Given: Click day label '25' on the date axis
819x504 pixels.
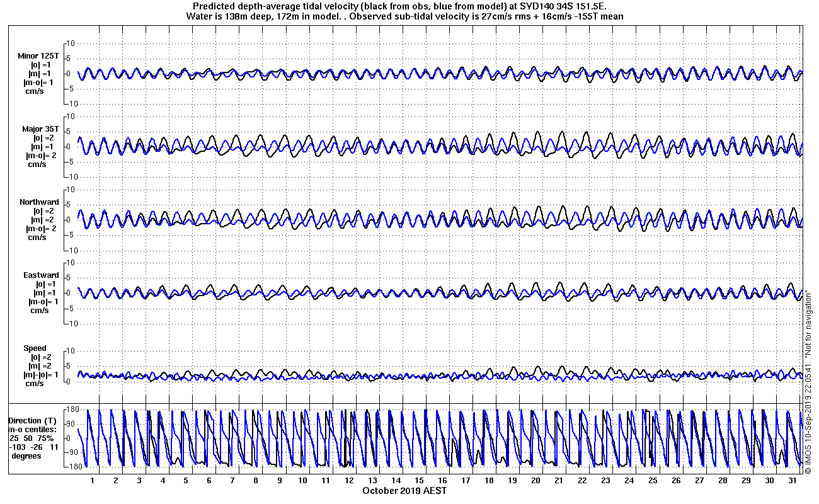Looking at the screenshot, I should 652,480.
